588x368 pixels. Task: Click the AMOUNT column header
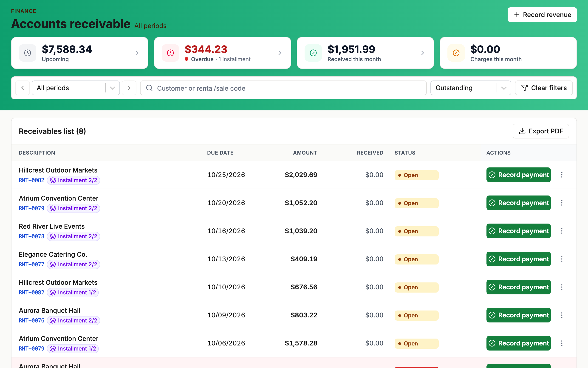(305, 152)
